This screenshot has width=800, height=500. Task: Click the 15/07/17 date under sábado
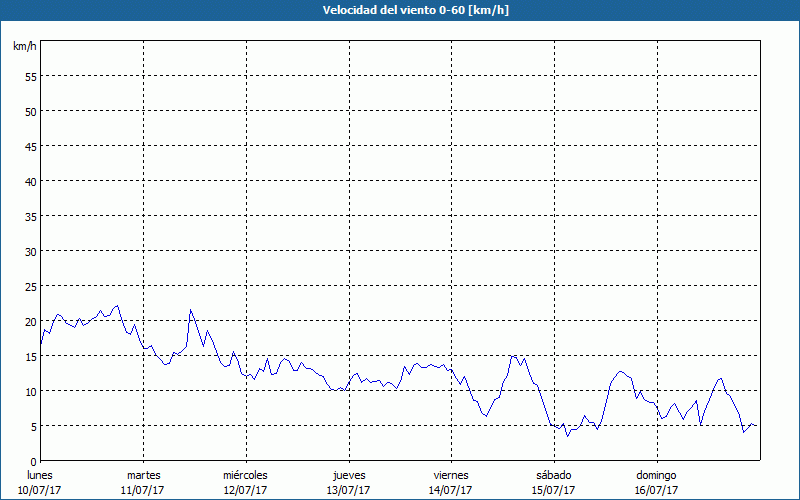[x=553, y=490]
